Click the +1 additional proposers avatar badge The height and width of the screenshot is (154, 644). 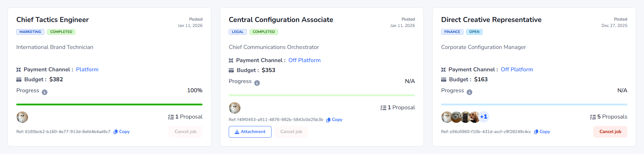click(484, 117)
